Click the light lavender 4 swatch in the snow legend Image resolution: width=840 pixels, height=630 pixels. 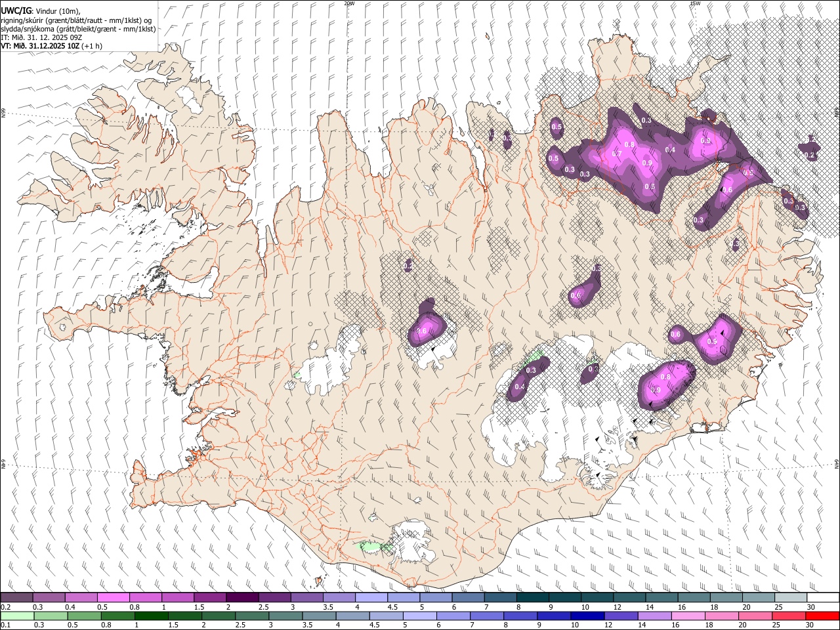point(371,598)
